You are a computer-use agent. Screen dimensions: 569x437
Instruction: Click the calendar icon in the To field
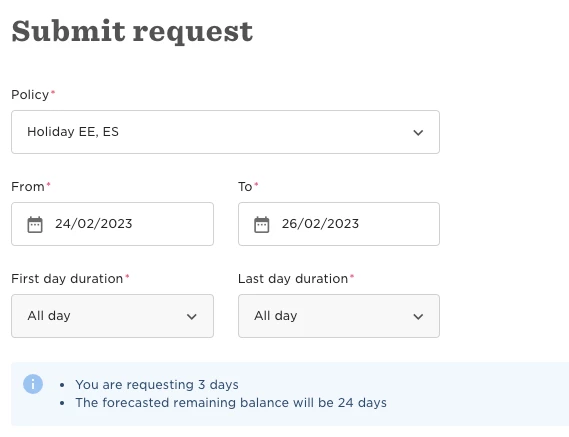pos(262,224)
